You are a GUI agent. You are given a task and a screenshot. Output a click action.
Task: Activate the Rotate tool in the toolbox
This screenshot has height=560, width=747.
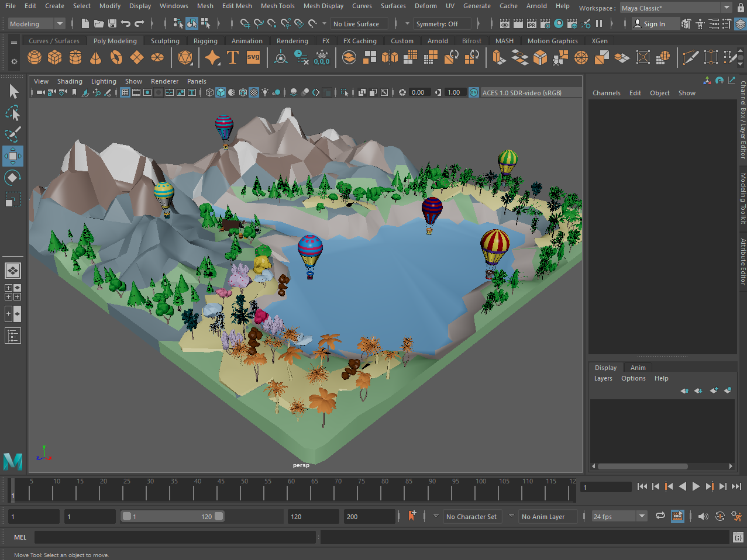(x=12, y=177)
